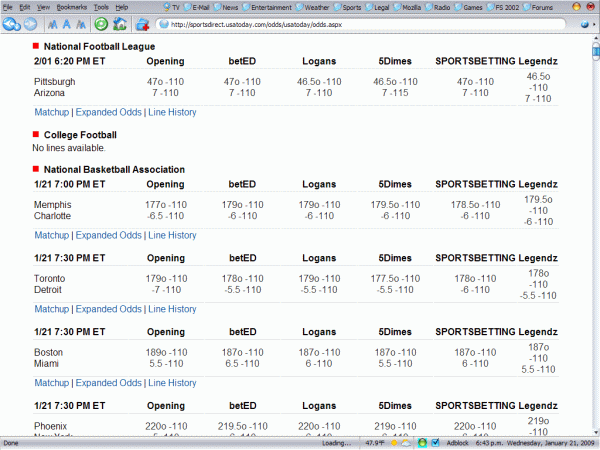Open Matchup link under Pittsburgh-Arizona game
600x450 pixels.
click(x=52, y=112)
